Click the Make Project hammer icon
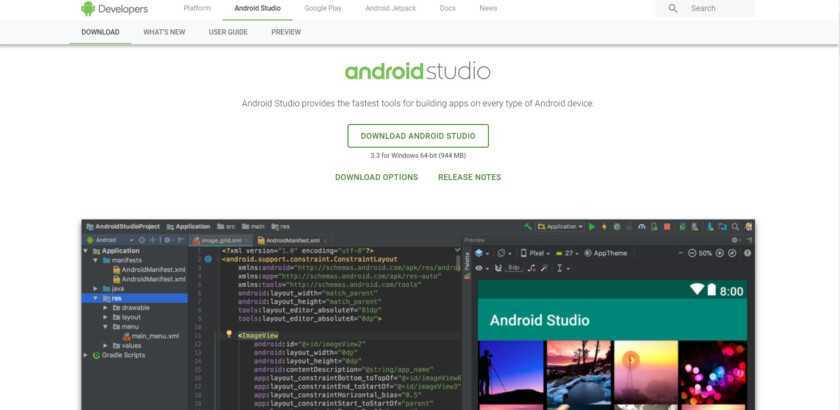The image size is (840, 410). (527, 227)
